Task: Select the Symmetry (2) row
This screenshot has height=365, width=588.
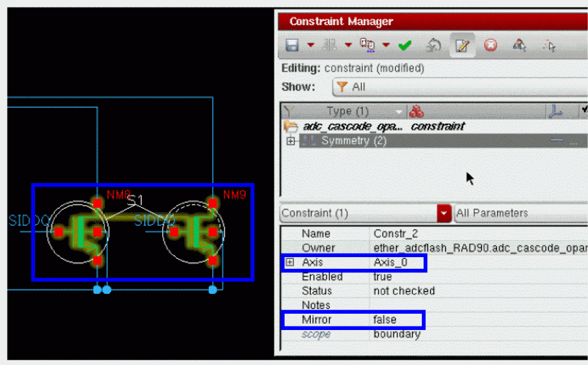Action: (443, 141)
